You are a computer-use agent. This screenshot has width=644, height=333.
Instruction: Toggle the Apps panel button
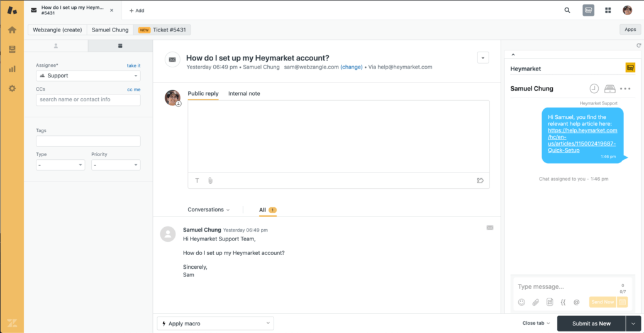(630, 29)
